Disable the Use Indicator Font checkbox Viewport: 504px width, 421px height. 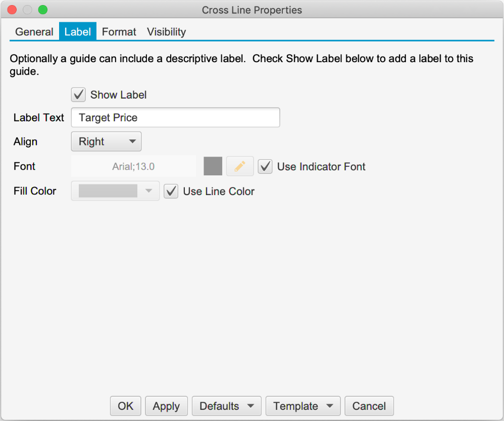point(265,166)
